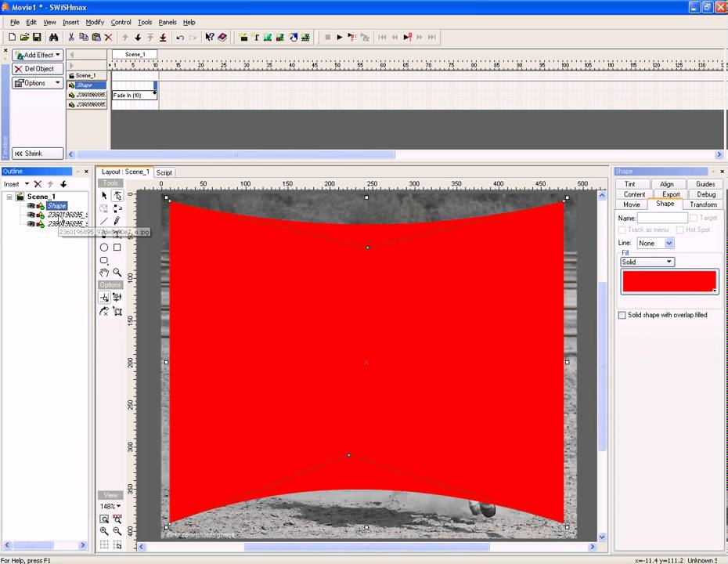The height and width of the screenshot is (564, 728).
Task: Select the Scene_1 row in the timeline
Action: pos(87,75)
